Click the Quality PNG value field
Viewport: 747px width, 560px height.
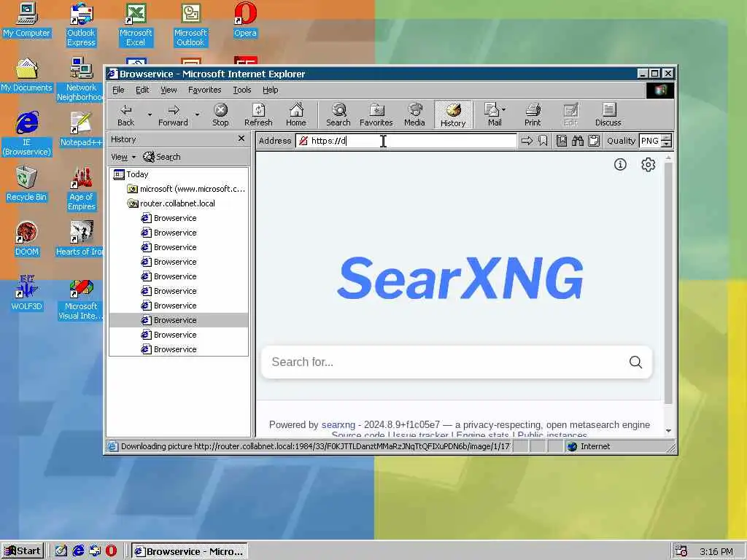pos(650,141)
